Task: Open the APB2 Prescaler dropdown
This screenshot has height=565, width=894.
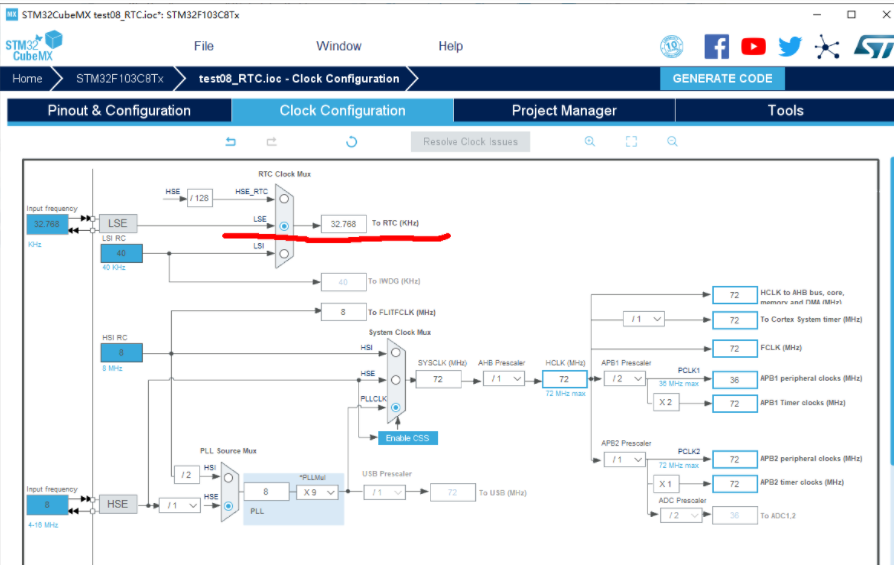Action: tap(625, 460)
